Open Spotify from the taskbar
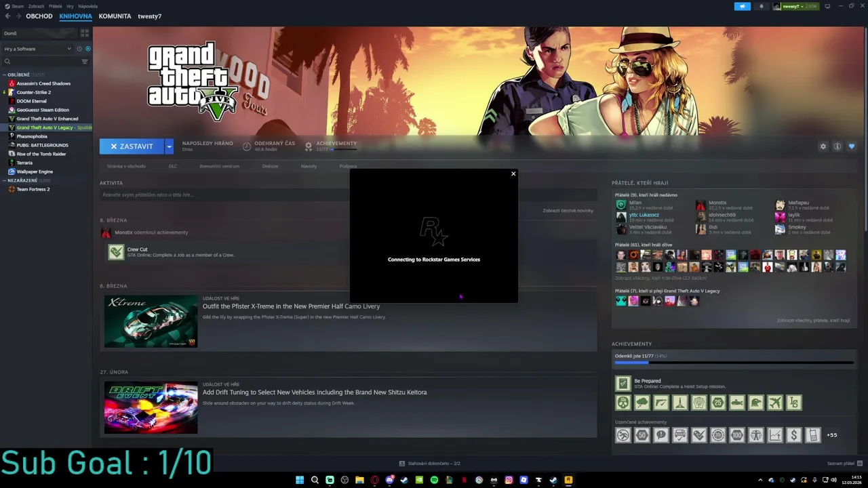Screen dimensions: 868x488 coord(434,480)
